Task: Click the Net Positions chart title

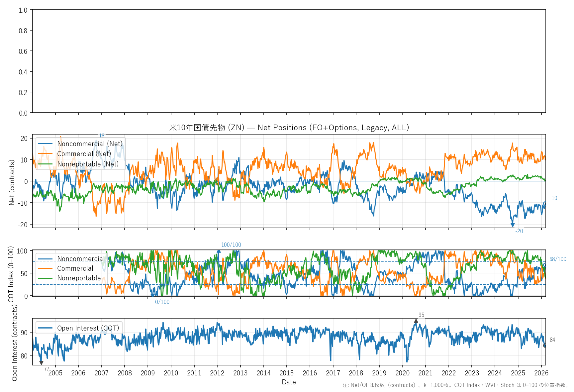Action: pos(289,128)
